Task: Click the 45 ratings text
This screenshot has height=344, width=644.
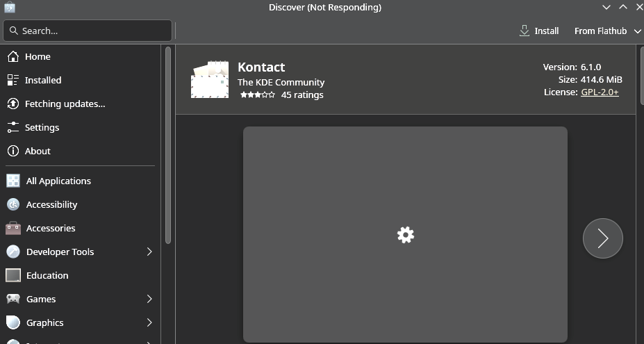Action: [x=302, y=95]
